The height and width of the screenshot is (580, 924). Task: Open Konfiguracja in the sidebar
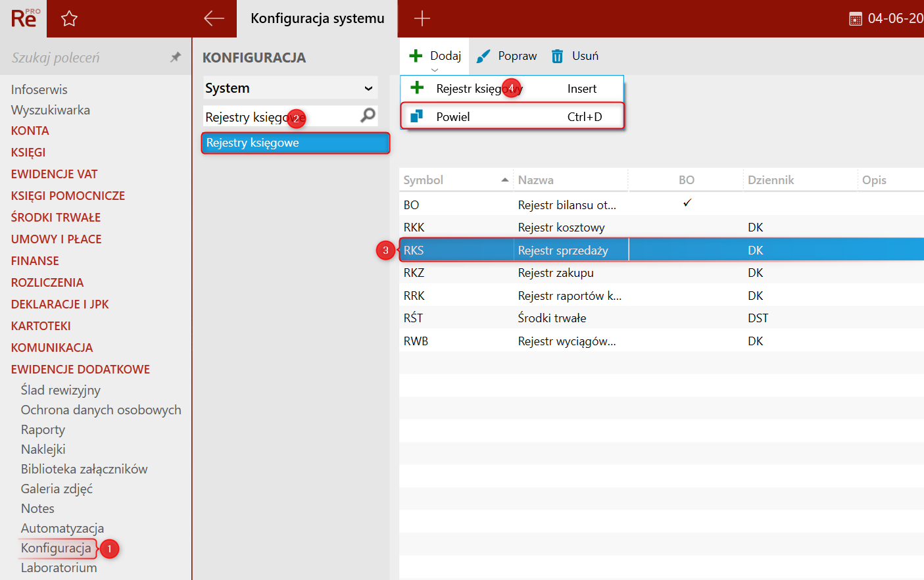click(56, 548)
